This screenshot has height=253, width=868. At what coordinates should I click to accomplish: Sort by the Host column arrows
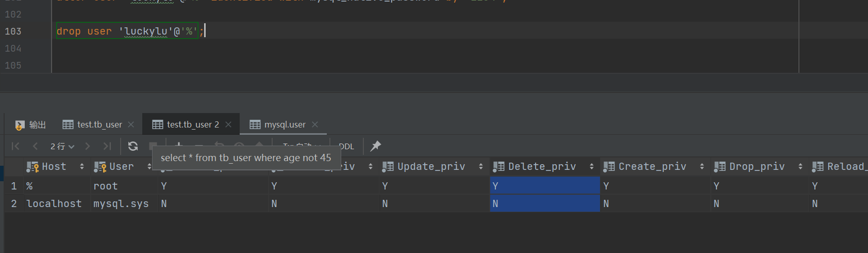click(x=82, y=166)
